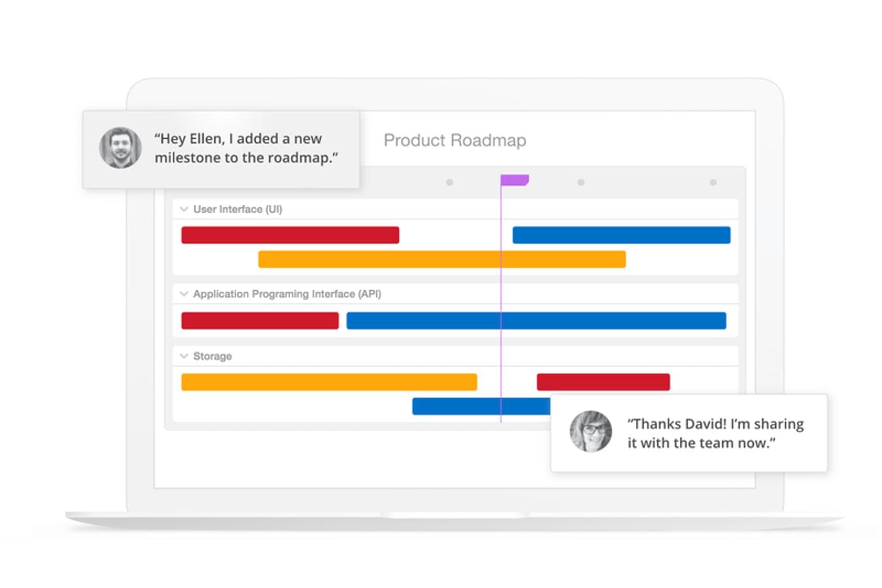Image resolution: width=882 pixels, height=588 pixels.
Task: Collapse the Storage section chevron
Action: pos(184,356)
